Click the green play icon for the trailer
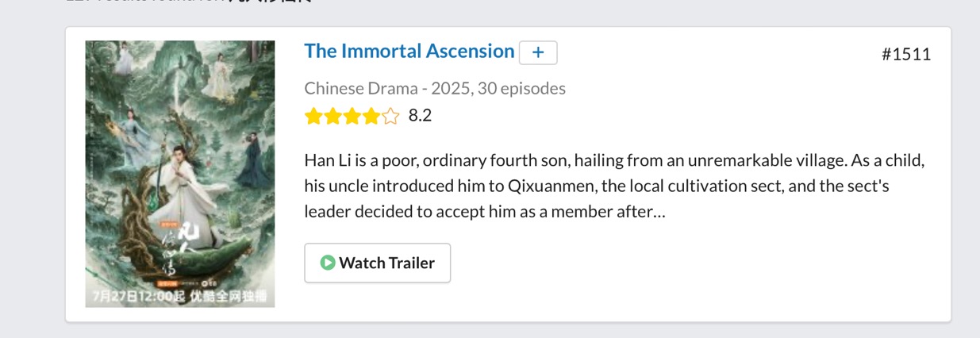 (x=328, y=263)
